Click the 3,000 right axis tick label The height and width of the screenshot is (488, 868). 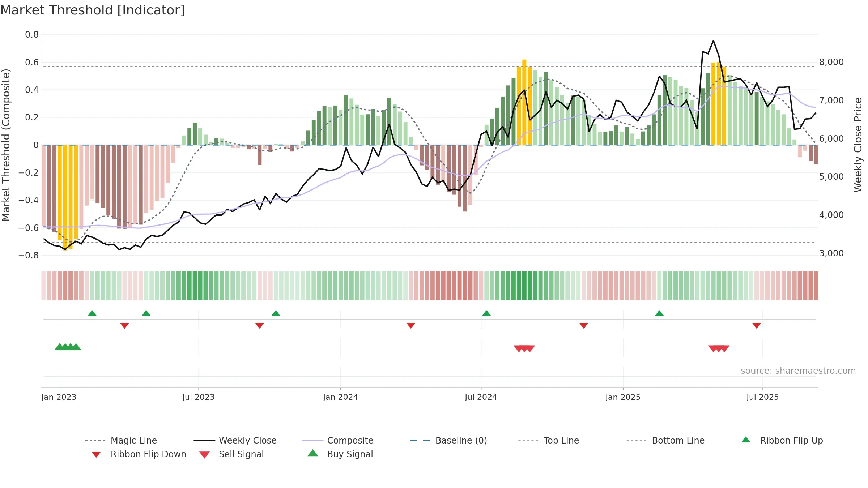(x=831, y=253)
